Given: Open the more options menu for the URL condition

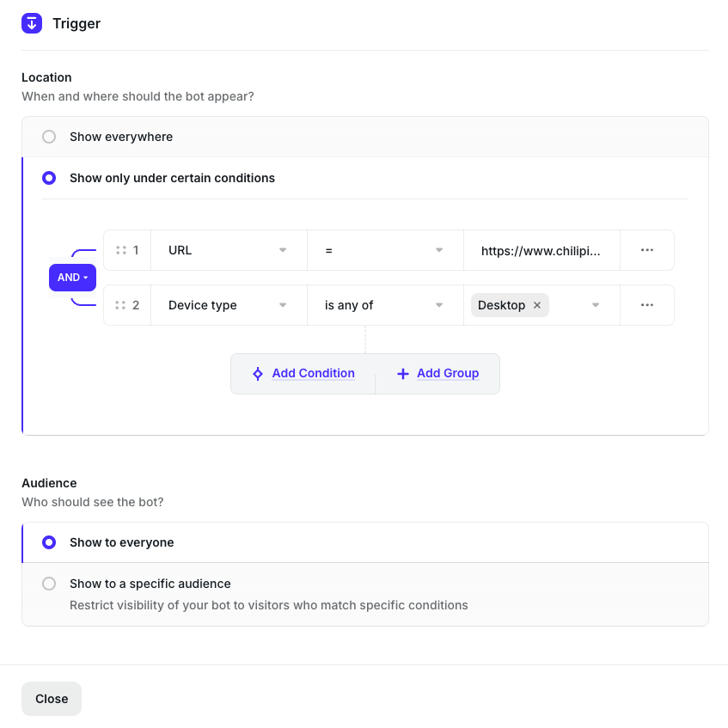Looking at the screenshot, I should pyautogui.click(x=647, y=250).
